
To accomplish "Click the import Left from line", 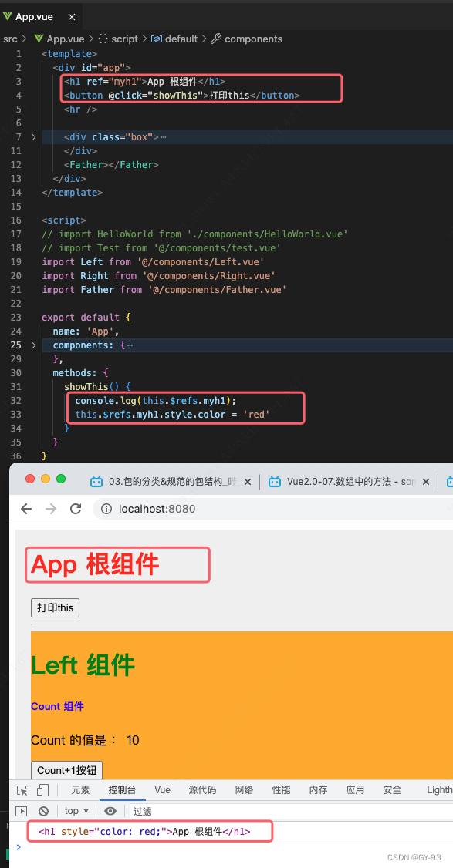I will coord(153,261).
